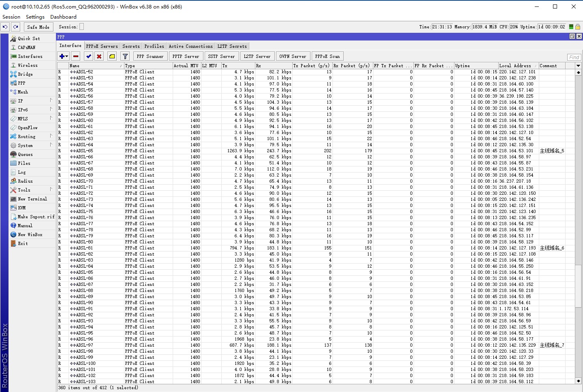Image resolution: width=583 pixels, height=392 pixels.
Task: Expand the IPv6 submenu
Action: (x=32, y=110)
